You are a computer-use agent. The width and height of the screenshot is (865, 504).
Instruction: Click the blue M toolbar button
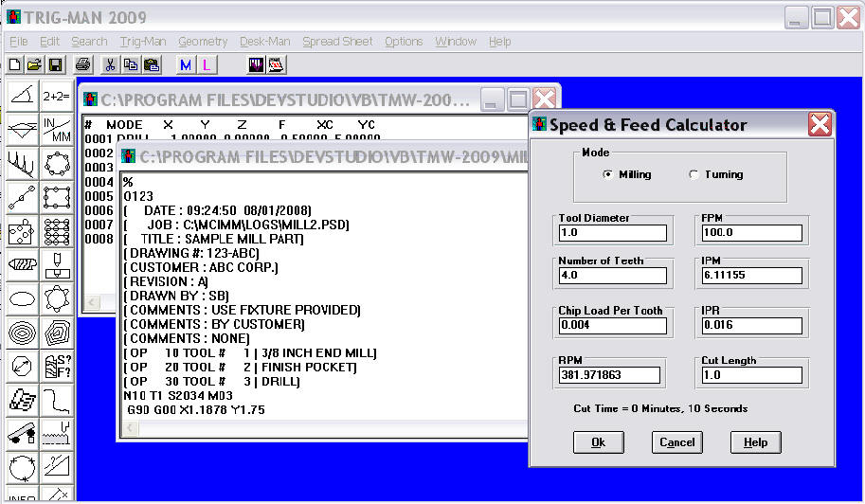186,65
